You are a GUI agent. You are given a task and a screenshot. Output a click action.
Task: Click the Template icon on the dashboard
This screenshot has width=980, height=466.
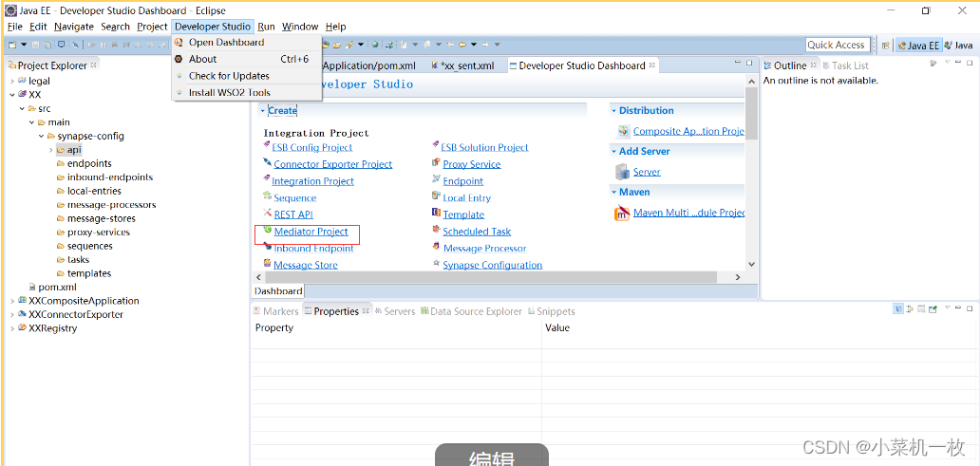[436, 214]
